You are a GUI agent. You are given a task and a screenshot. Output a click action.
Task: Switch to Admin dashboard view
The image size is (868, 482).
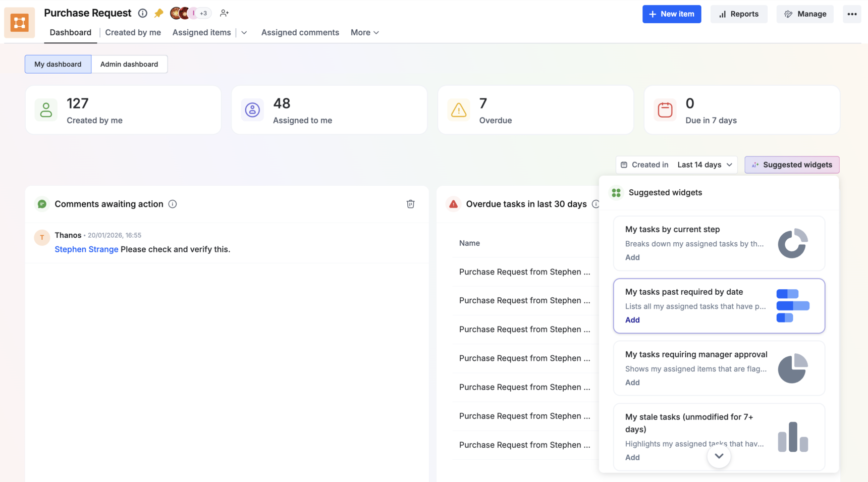click(x=129, y=64)
